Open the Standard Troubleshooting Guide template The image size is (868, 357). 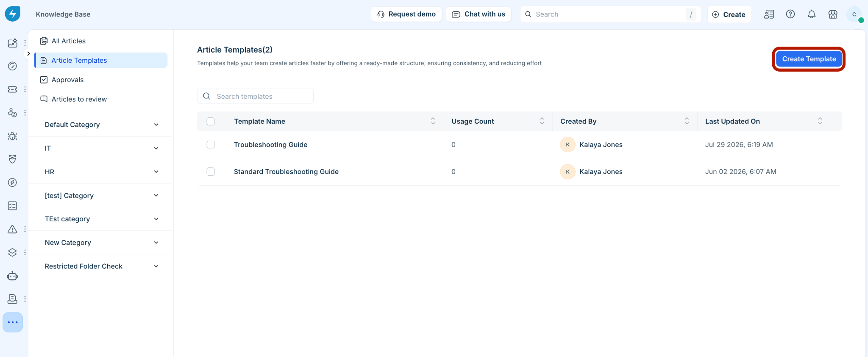coord(286,172)
